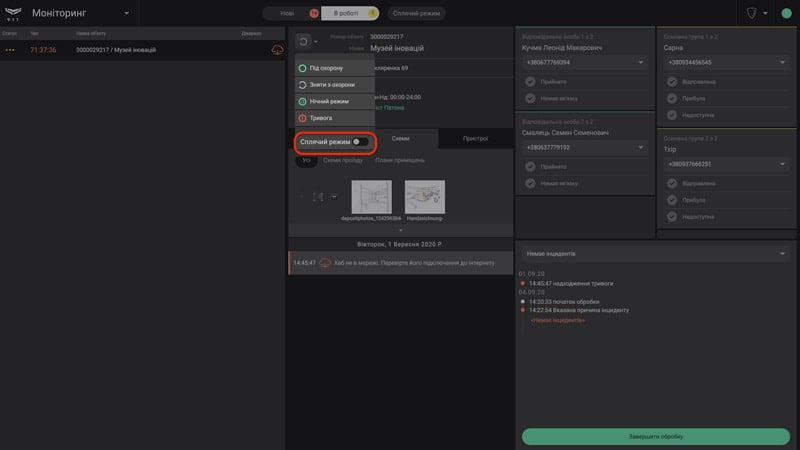Viewport: 800px width, 450px height.
Task: Check Недоступна for group Тхір
Action: pyautogui.click(x=672, y=217)
